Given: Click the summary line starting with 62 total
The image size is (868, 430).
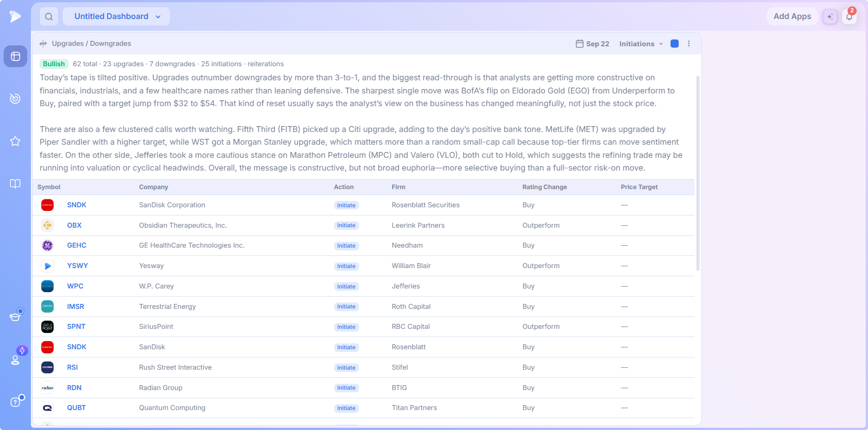Looking at the screenshot, I should click(x=178, y=64).
